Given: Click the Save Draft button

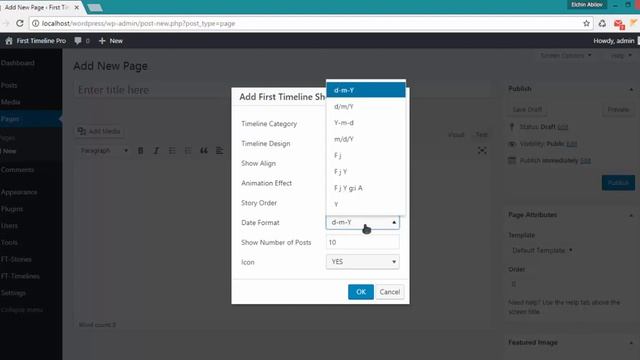Looking at the screenshot, I should (x=527, y=109).
